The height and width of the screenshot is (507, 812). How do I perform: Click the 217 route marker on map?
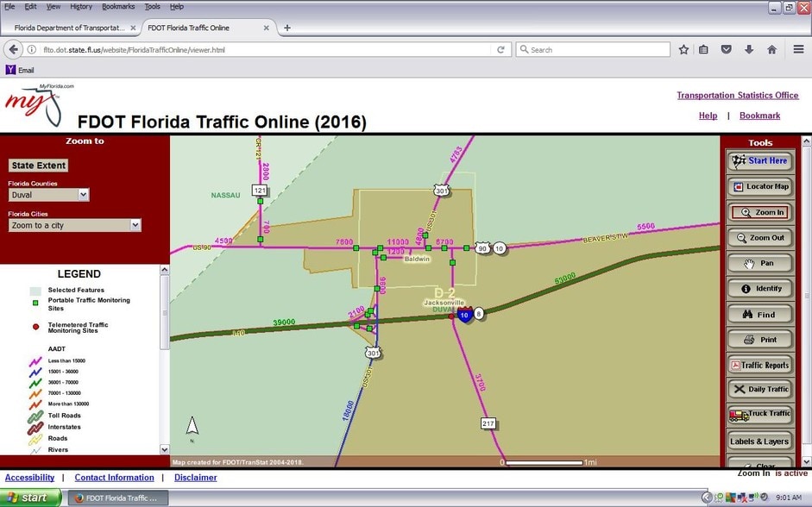(488, 423)
